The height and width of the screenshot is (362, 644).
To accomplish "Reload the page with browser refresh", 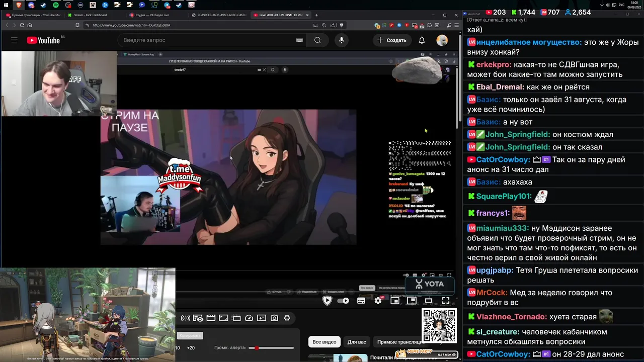I will [x=22, y=25].
